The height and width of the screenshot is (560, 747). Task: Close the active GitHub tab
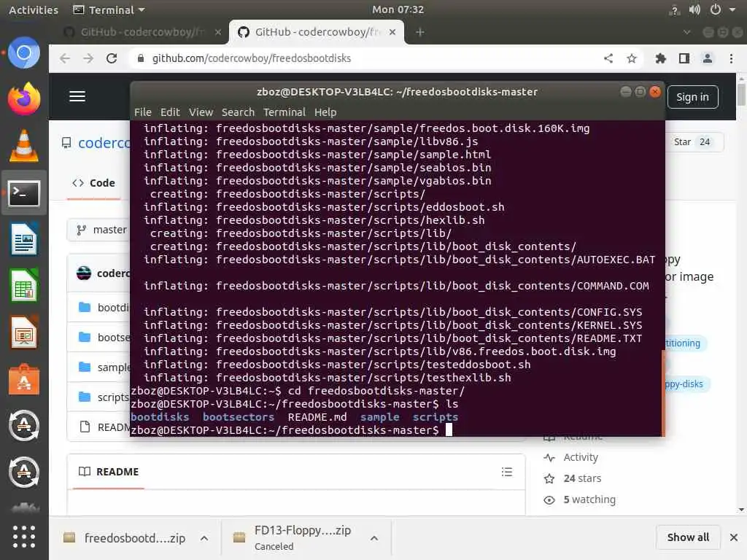point(392,32)
